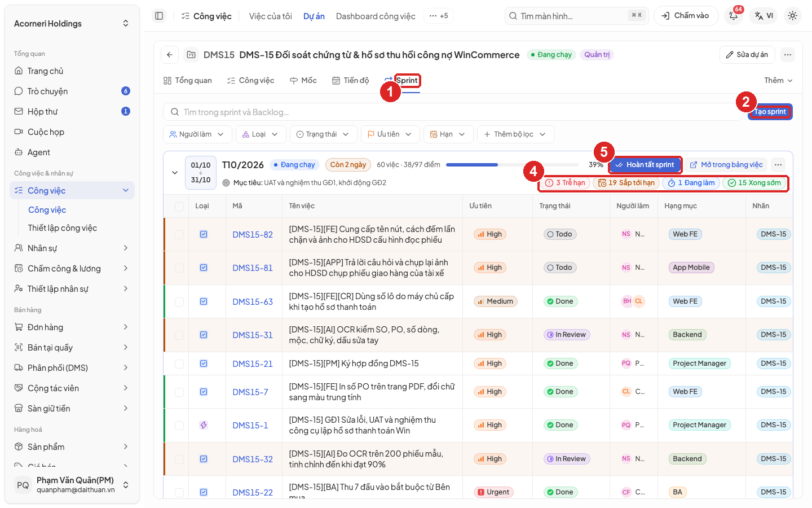The height and width of the screenshot is (508, 812).
Task: Click task type icon for DMS15-1
Action: [x=204, y=425]
